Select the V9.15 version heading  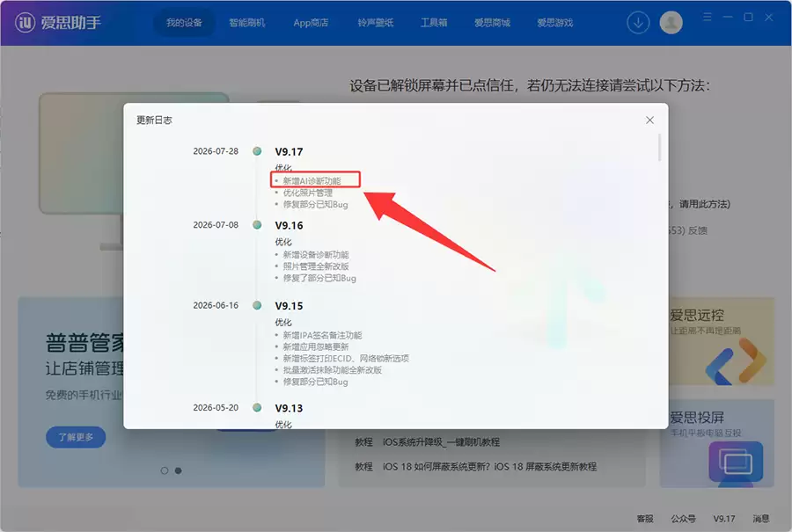click(289, 306)
